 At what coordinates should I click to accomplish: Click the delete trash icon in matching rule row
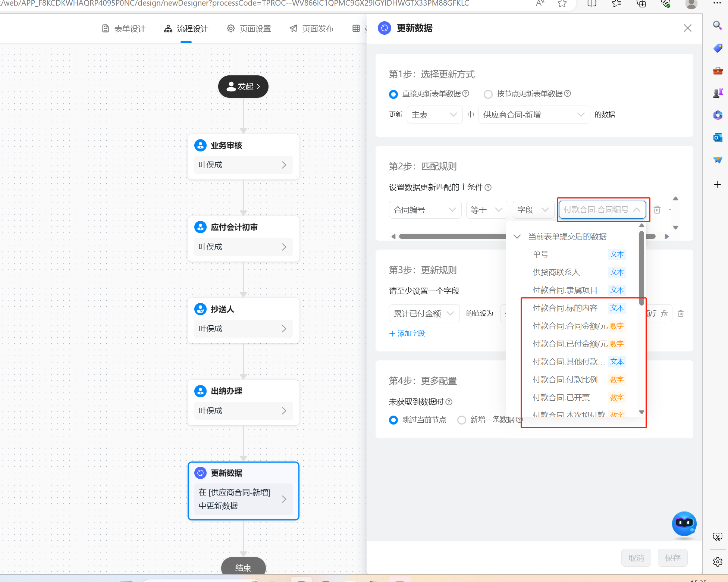[657, 210]
